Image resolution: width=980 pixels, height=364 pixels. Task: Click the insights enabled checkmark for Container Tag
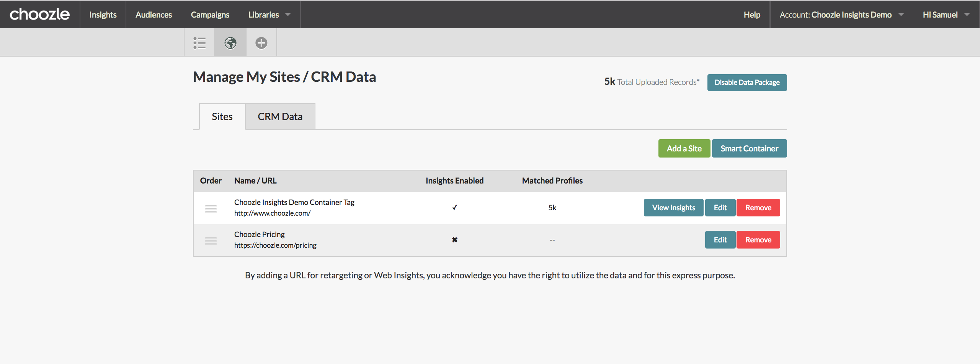pos(454,208)
